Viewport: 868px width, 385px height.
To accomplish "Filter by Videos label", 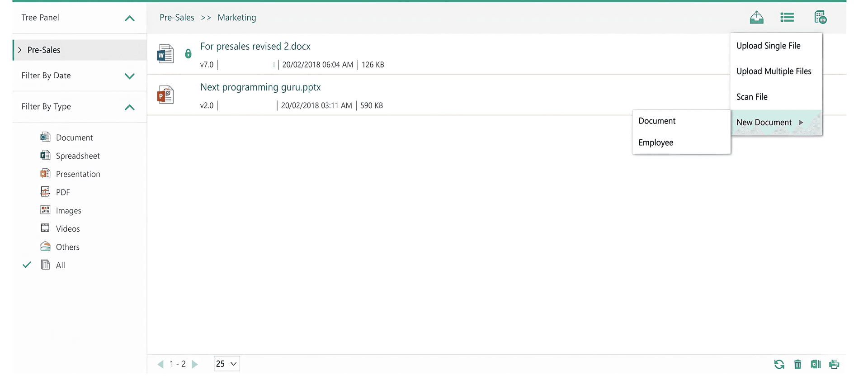I will (x=68, y=229).
